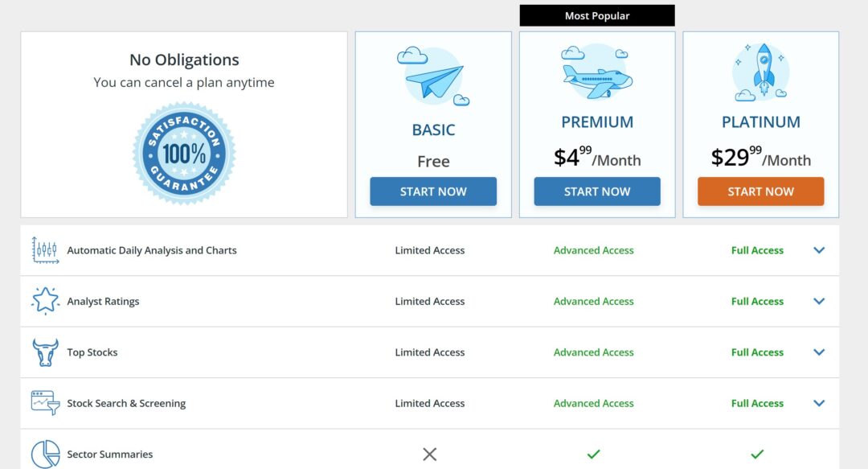Screen dimensions: 868x469
Task: Click the bull icon beside Top Stocks
Action: pyautogui.click(x=44, y=352)
